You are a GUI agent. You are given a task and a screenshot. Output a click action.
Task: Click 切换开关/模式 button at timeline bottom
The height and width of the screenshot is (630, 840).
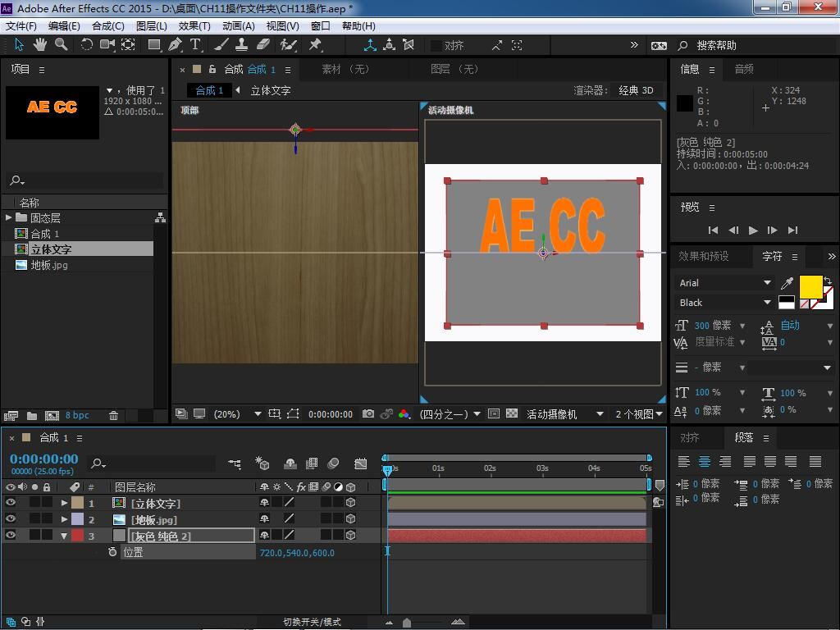coord(312,622)
